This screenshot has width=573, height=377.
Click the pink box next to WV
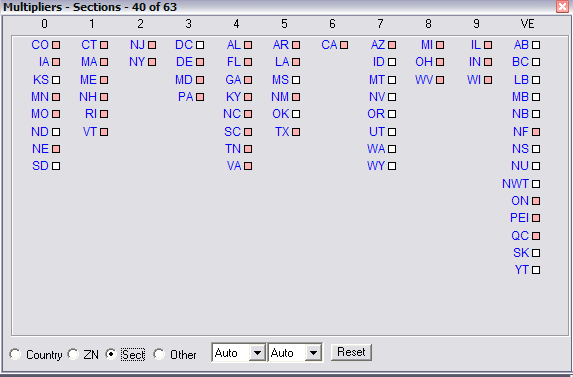point(440,80)
